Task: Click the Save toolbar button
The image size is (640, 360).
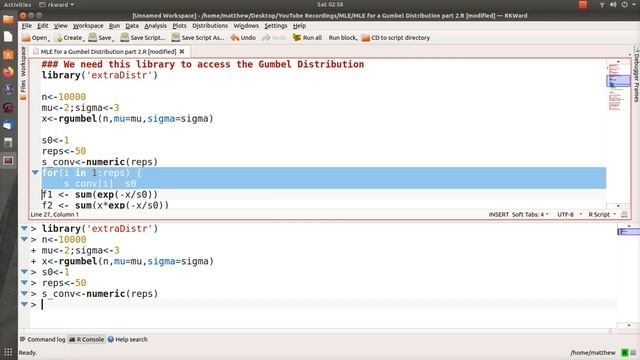Action: [x=100, y=38]
